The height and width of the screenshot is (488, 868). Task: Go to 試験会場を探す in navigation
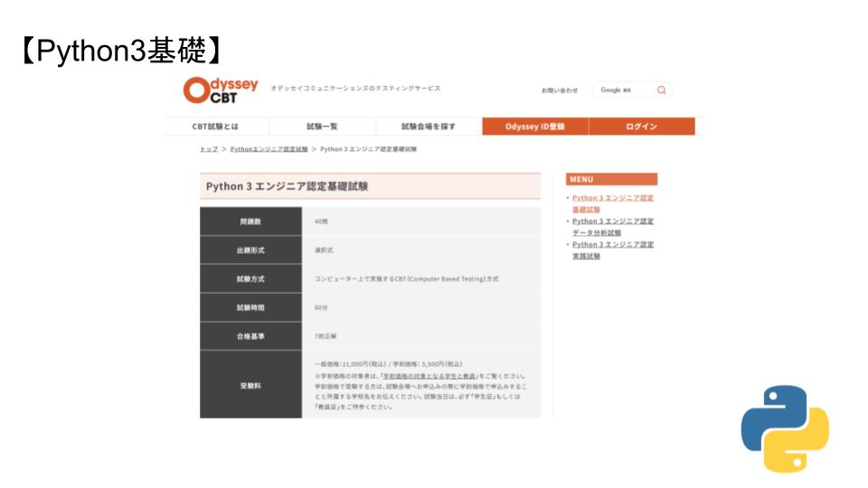pos(429,127)
